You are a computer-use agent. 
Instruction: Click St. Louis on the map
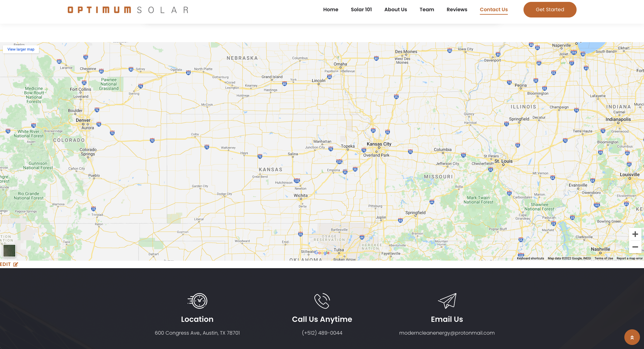tap(504, 161)
